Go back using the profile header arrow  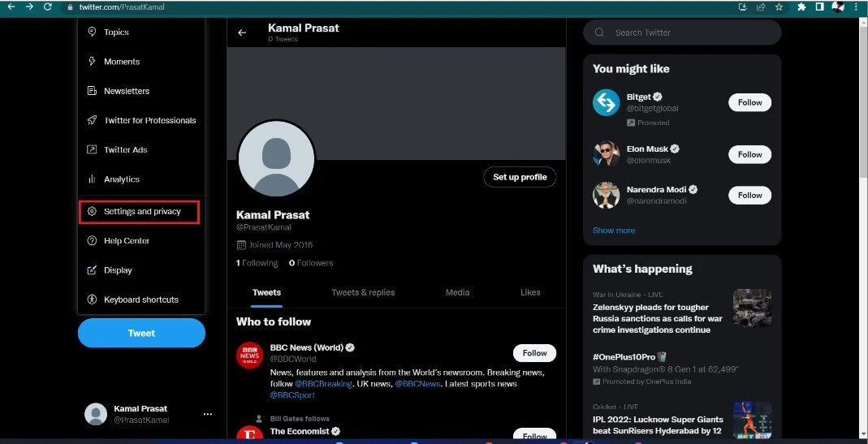[x=242, y=32]
